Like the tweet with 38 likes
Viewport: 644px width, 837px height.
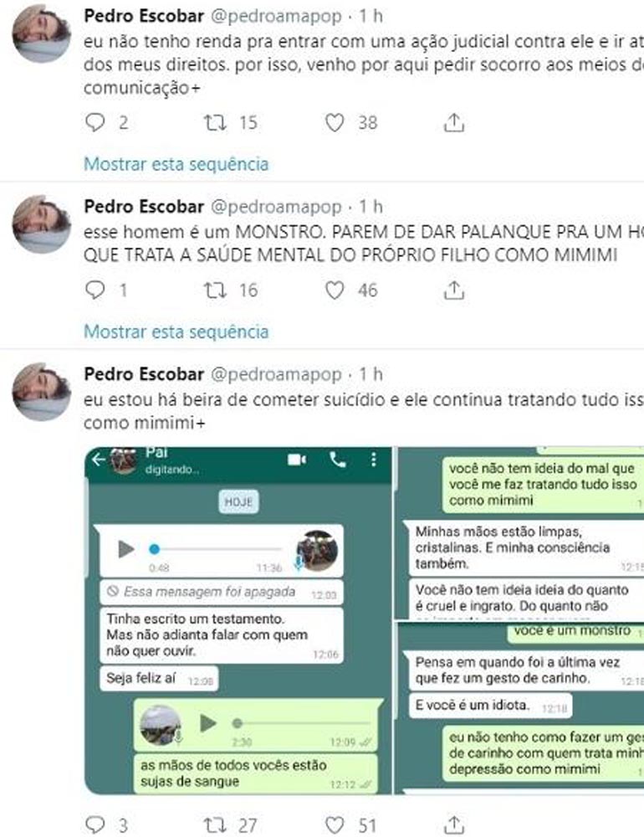pyautogui.click(x=335, y=123)
